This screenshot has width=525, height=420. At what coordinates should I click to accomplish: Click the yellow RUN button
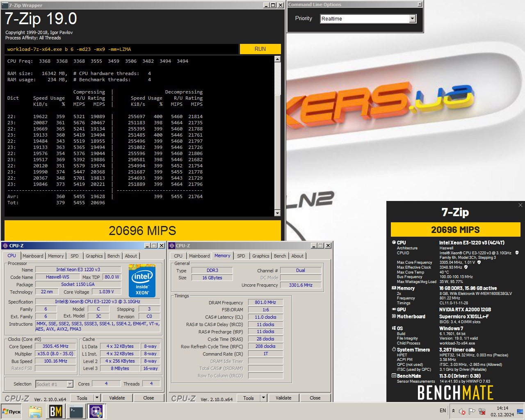pos(260,49)
